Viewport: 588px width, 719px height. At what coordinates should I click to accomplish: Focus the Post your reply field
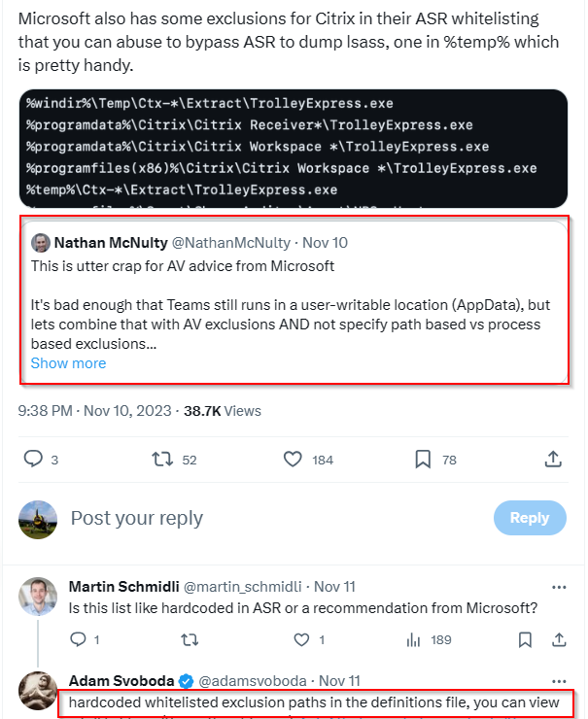point(275,518)
